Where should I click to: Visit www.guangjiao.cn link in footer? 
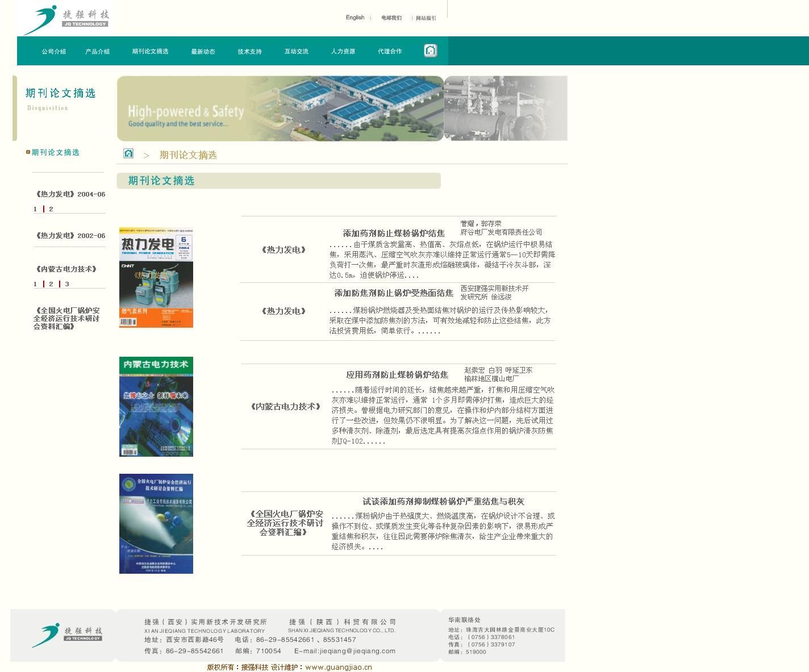coord(338,667)
